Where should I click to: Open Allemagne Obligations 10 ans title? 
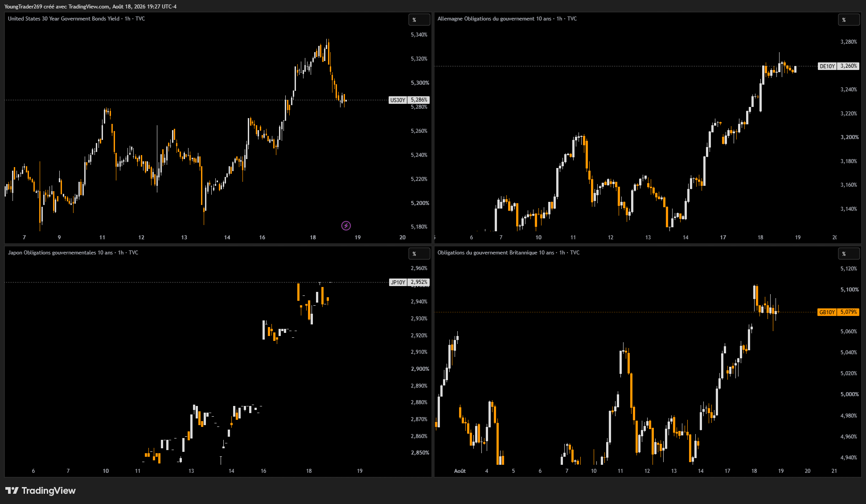pos(507,19)
